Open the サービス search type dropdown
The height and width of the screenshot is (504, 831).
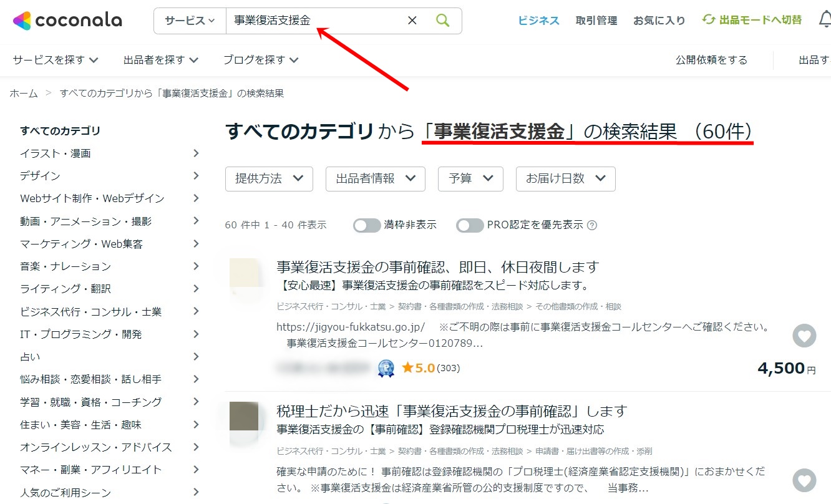190,21
